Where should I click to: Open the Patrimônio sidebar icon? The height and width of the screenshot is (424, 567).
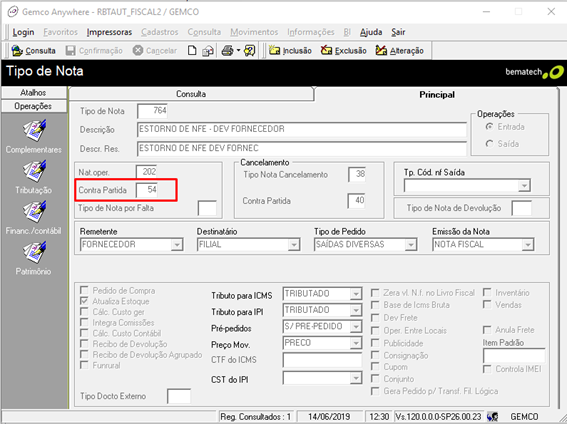pyautogui.click(x=34, y=253)
